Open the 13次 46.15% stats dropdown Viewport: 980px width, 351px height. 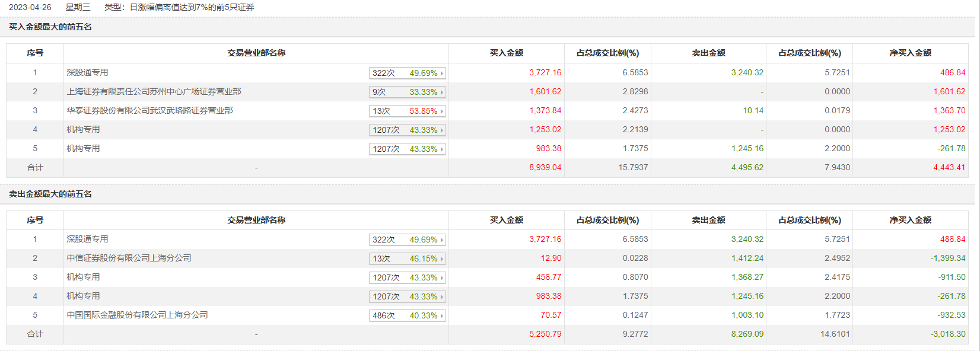pos(407,259)
